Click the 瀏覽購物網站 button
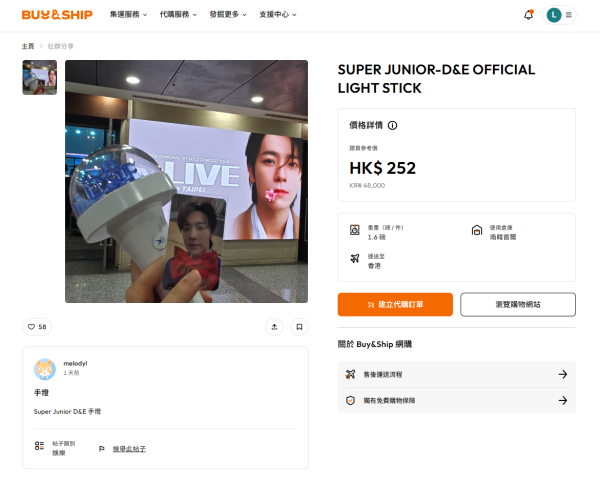600x485 pixels. tap(518, 304)
